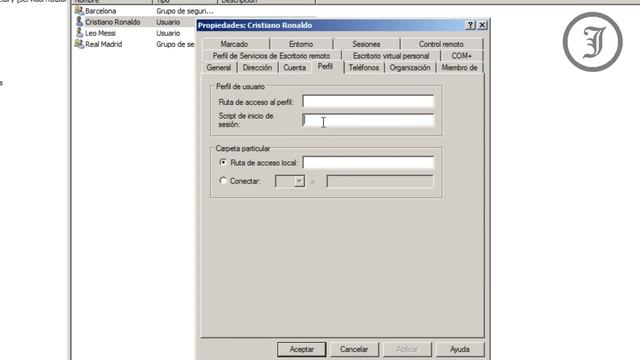This screenshot has height=360, width=640.
Task: Switch to the General tab
Action: point(219,67)
